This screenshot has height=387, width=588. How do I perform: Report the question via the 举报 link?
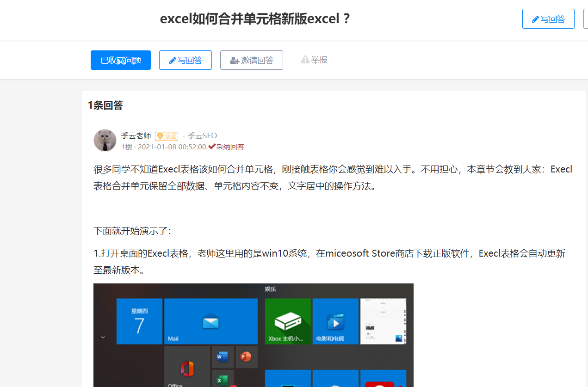(x=319, y=60)
